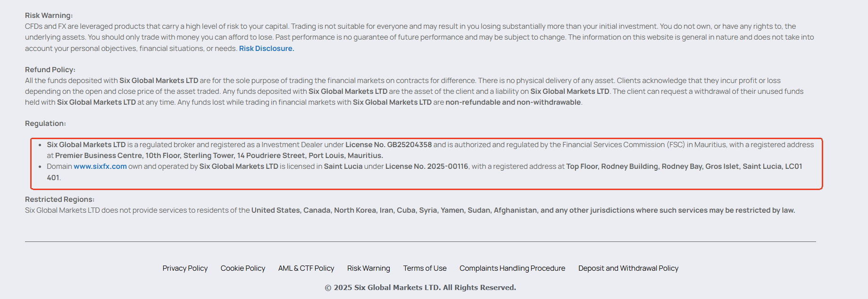Open the Deposit and Withdrawal Policy
The image size is (868, 299).
coord(628,268)
